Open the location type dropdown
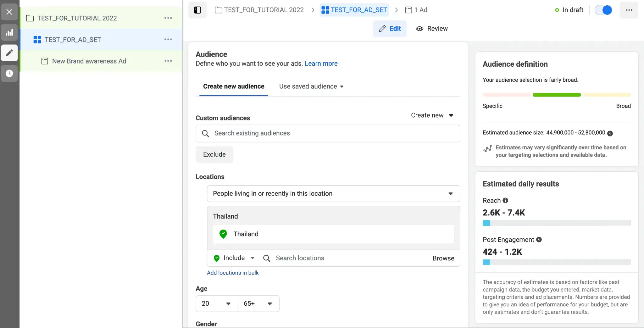Screen dimensions: 644x328 333,194
